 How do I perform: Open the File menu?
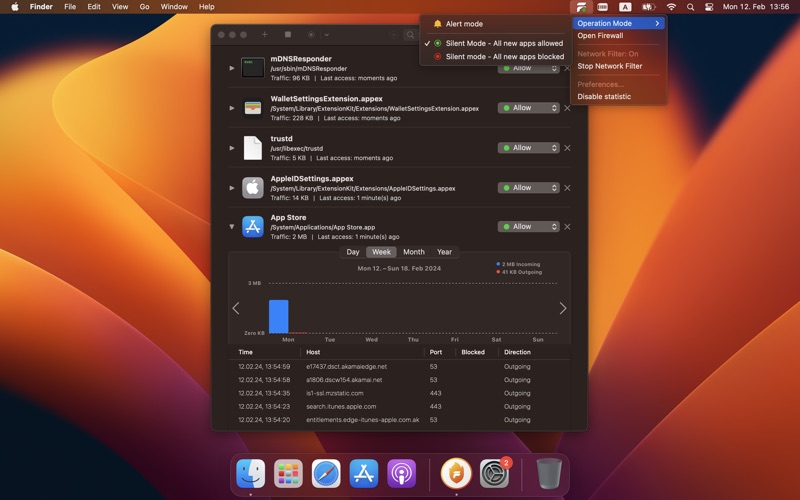[70, 7]
